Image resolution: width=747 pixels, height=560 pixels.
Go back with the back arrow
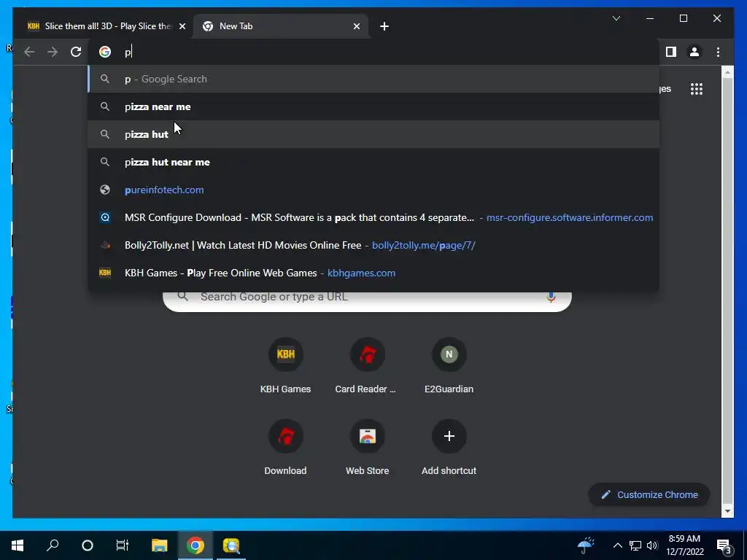pyautogui.click(x=29, y=52)
